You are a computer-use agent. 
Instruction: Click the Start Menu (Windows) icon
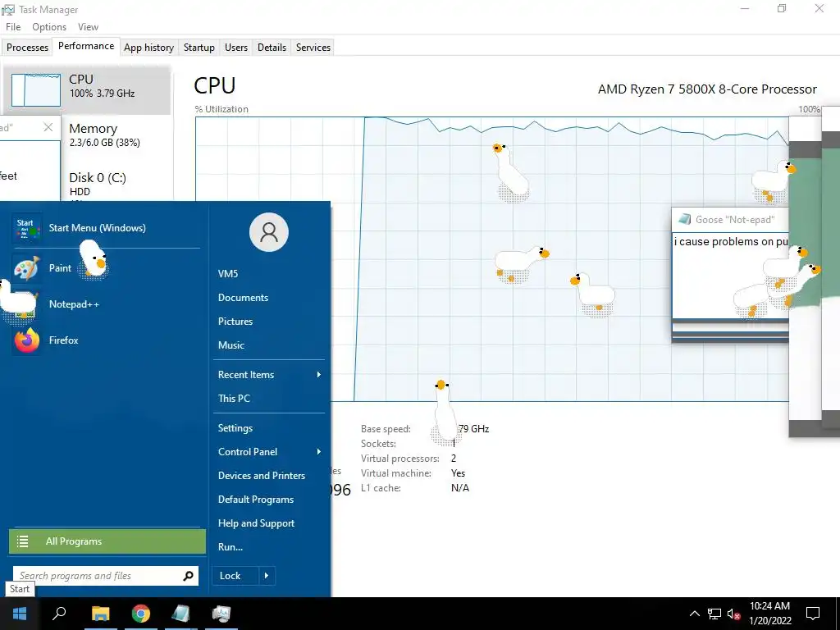27,228
